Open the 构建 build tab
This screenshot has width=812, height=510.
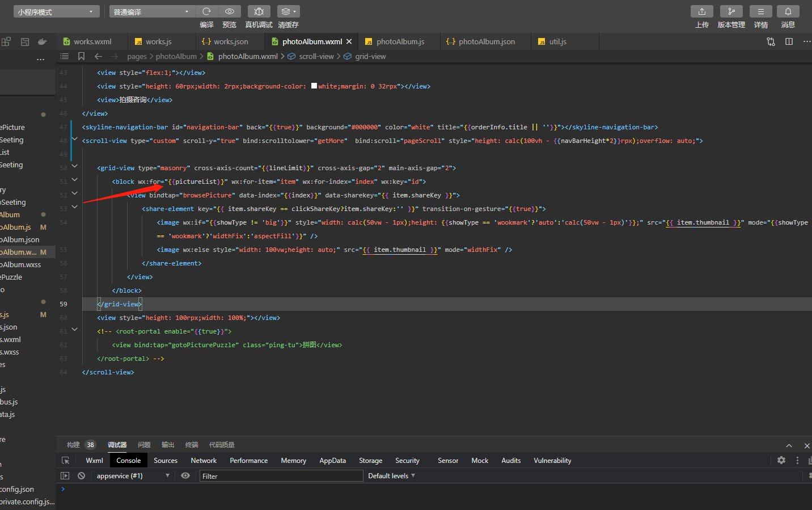point(73,445)
